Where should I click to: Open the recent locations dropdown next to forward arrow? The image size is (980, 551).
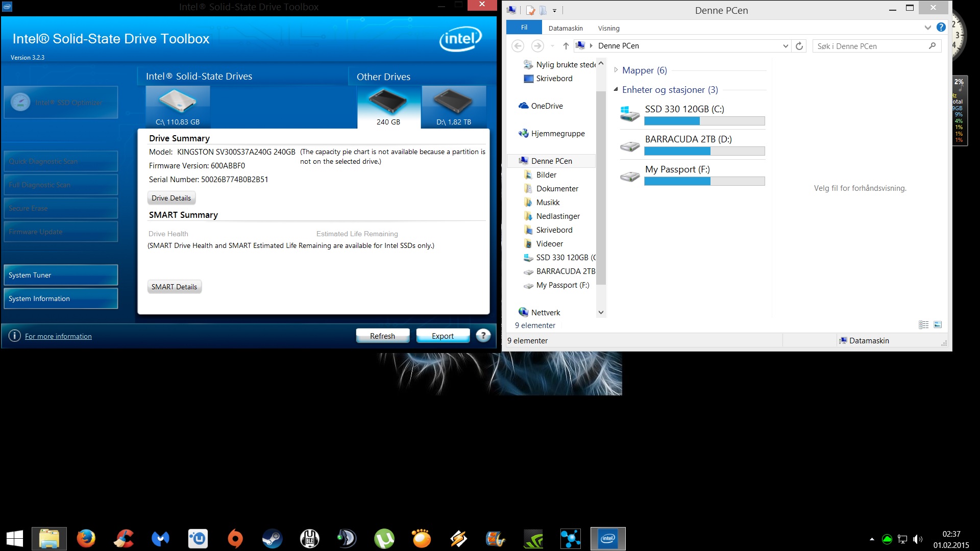click(x=552, y=46)
